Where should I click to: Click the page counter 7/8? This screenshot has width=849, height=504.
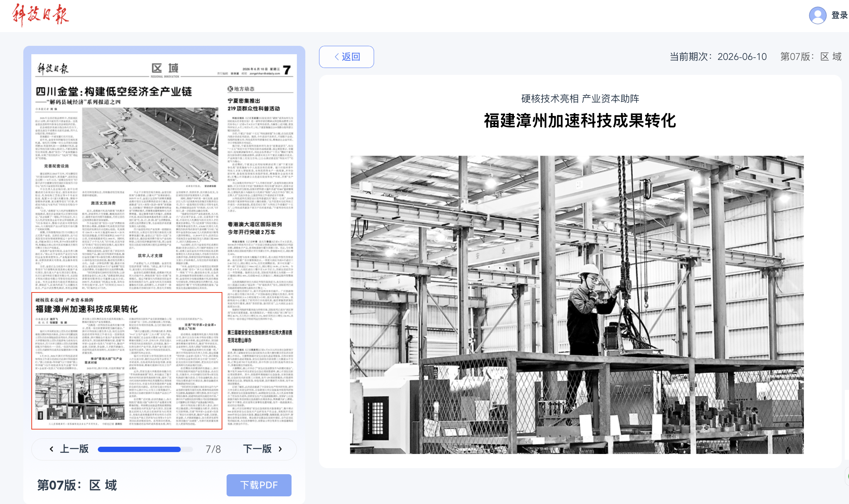[x=213, y=449]
